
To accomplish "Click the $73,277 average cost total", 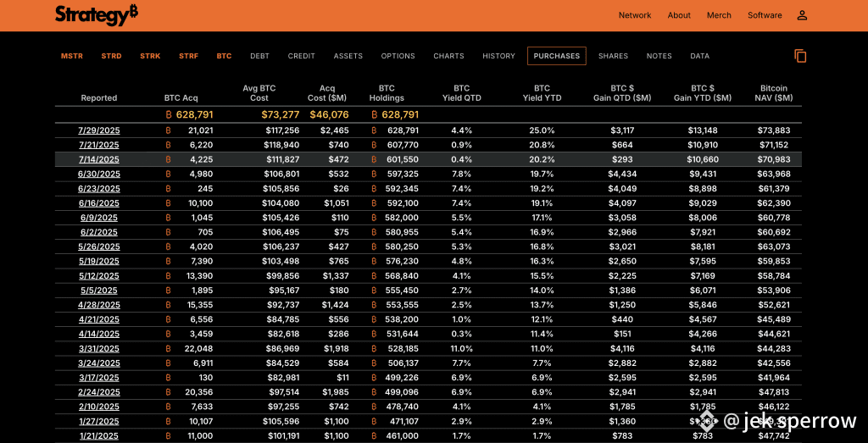I will click(281, 115).
